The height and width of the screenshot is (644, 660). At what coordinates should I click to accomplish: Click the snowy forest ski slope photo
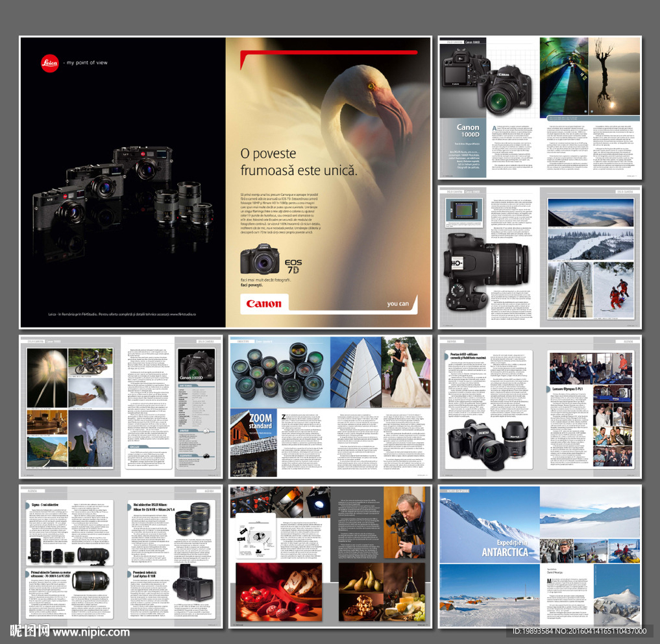pyautogui.click(x=591, y=244)
